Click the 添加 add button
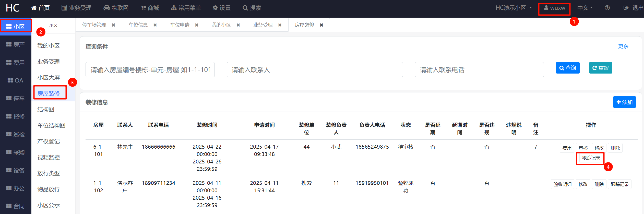 point(625,102)
